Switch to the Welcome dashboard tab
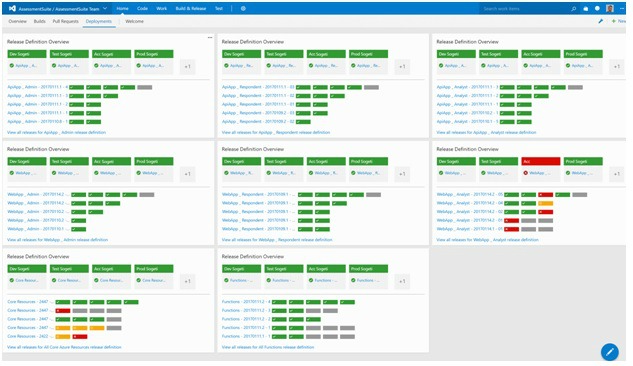The image size is (633, 366). 134,21
